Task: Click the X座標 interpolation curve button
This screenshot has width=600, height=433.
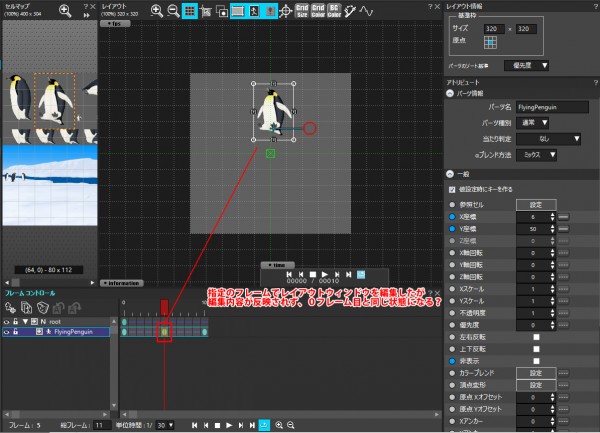Action: pos(563,217)
